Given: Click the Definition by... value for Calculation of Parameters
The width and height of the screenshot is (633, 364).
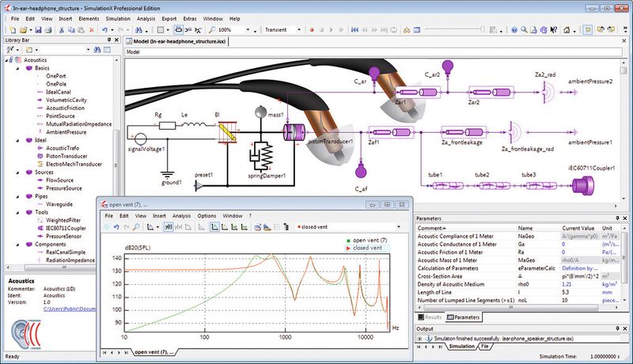Looking at the screenshot, I should pos(563,269).
